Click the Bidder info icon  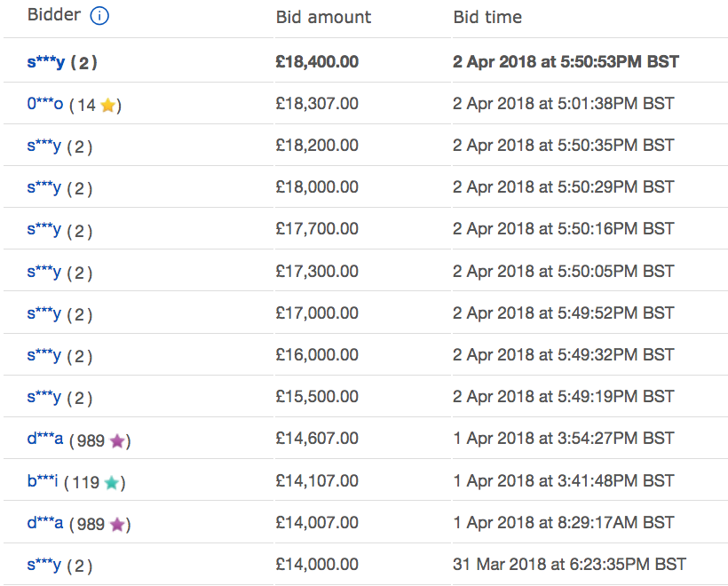pyautogui.click(x=99, y=16)
